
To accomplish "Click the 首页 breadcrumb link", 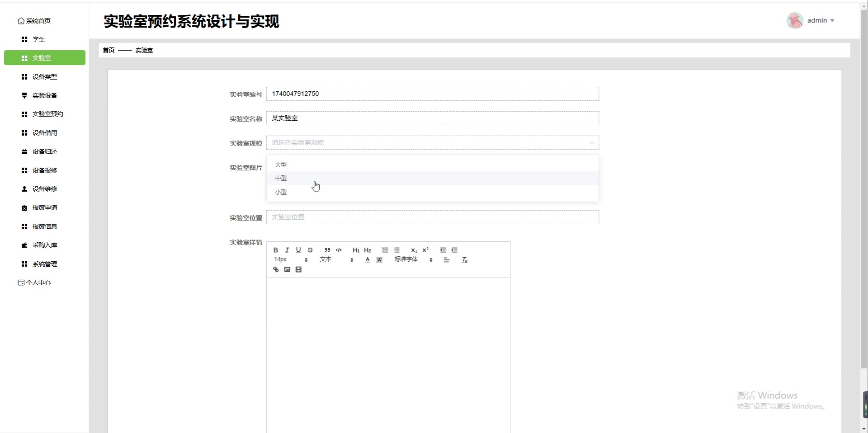I will coord(108,50).
